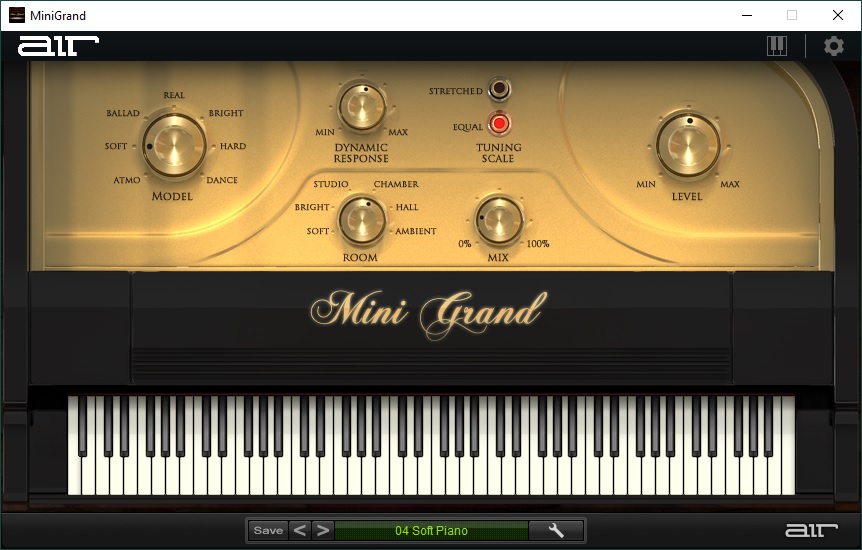Play the highest white piano key
This screenshot has width=862, height=550.
(788, 446)
